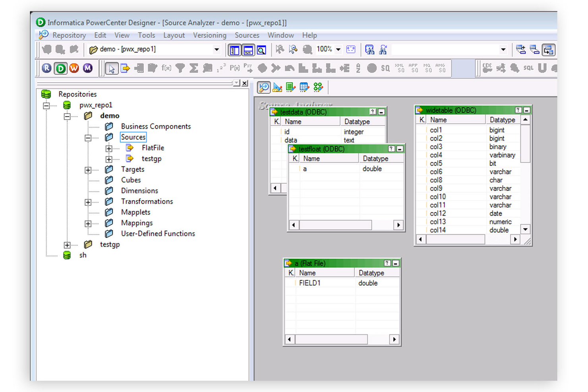Image resolution: width=588 pixels, height=392 pixels.
Task: Click the Sigma aggregator icon
Action: tap(193, 68)
